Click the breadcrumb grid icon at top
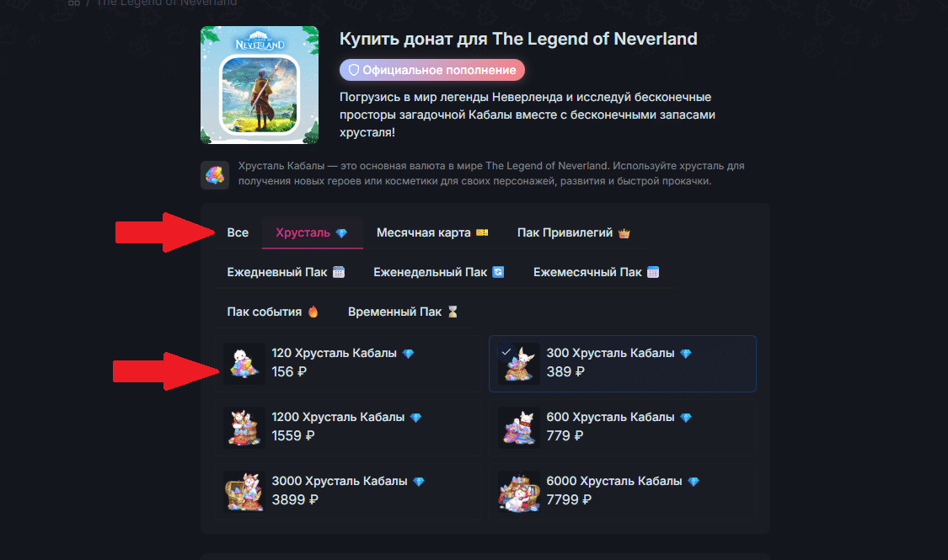The height and width of the screenshot is (560, 948). tap(73, 3)
